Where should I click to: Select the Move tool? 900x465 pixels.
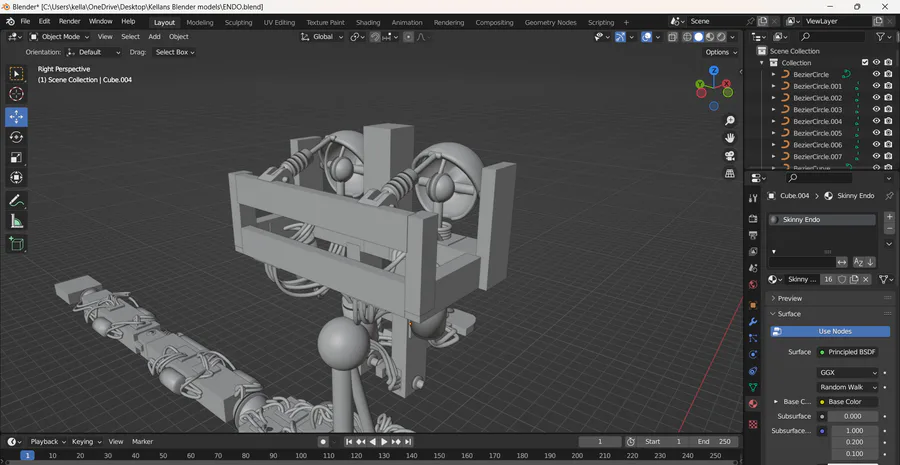coord(16,117)
